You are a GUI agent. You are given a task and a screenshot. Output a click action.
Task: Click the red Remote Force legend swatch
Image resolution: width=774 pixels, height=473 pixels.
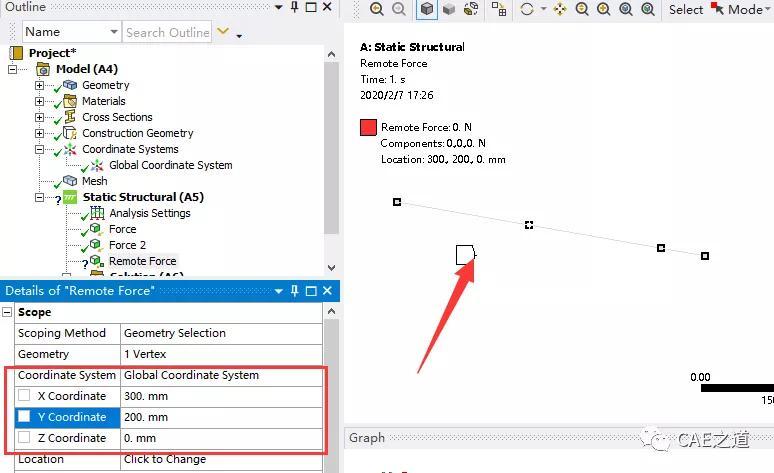coord(368,127)
